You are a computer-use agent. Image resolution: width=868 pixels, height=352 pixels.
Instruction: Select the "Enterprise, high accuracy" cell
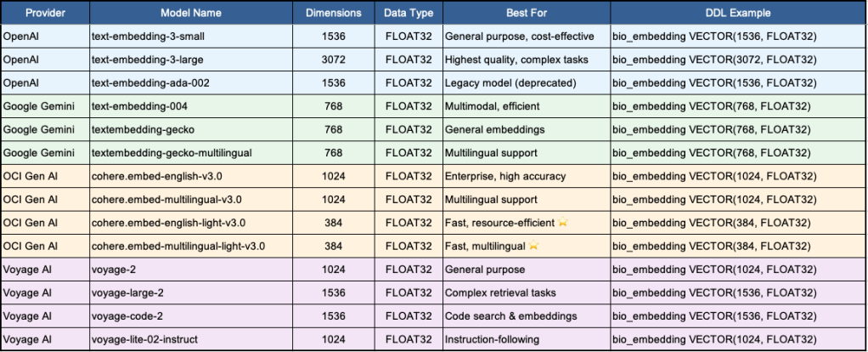[504, 176]
